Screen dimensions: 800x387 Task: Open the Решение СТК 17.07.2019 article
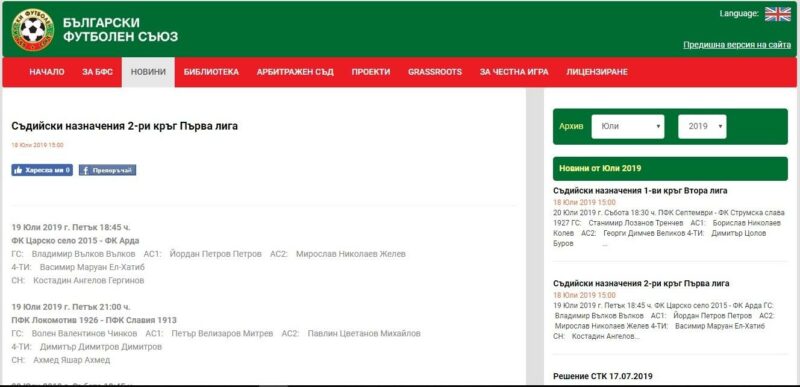603,376
